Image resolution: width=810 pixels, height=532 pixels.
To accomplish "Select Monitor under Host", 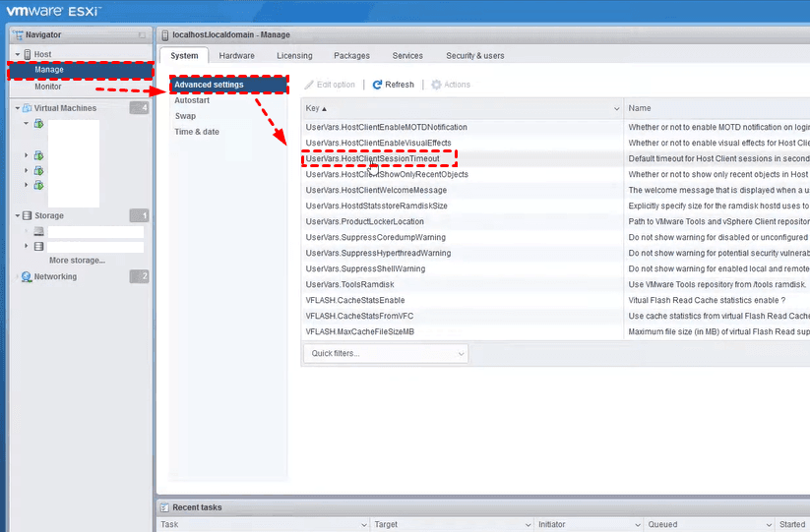I will point(81,87).
